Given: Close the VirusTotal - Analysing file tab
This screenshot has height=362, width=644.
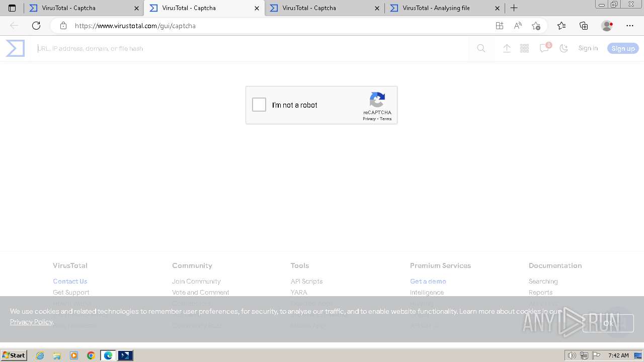Looking at the screenshot, I should (x=497, y=8).
